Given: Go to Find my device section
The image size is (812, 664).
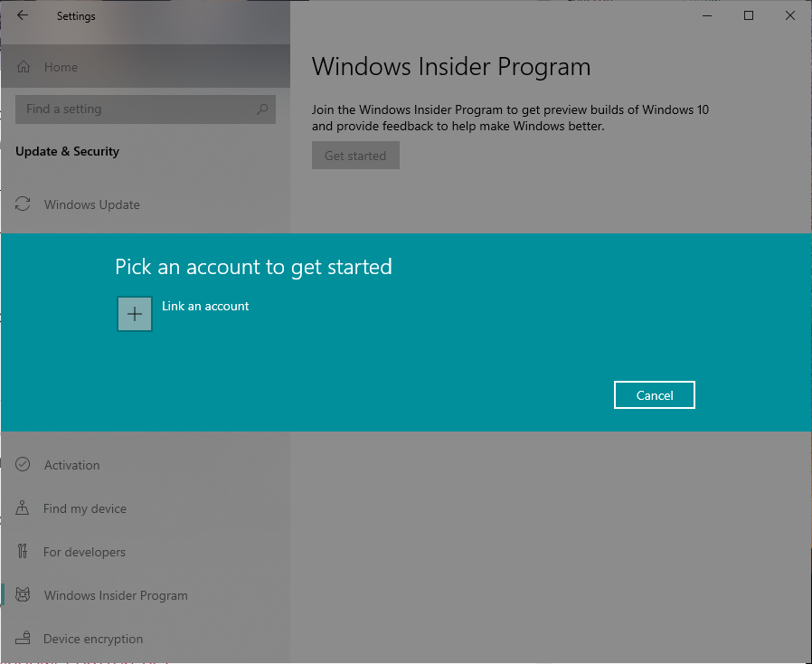Looking at the screenshot, I should tap(85, 508).
